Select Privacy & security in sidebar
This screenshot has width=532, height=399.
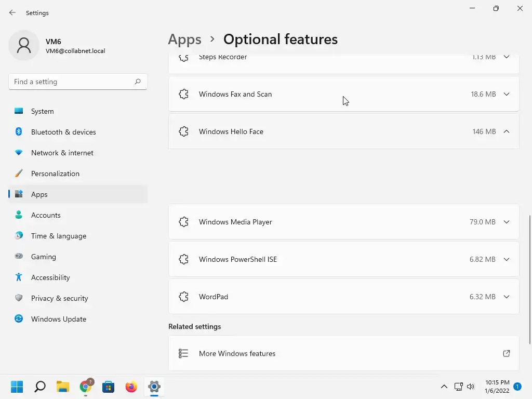tap(59, 298)
